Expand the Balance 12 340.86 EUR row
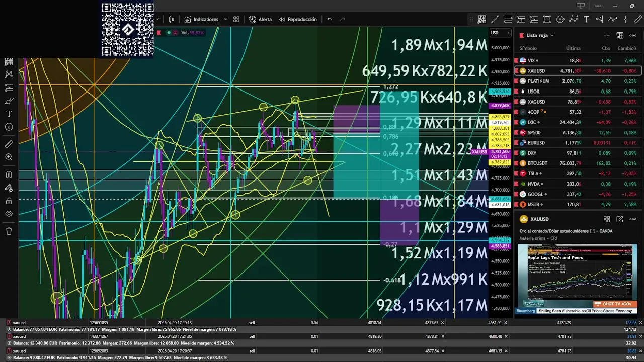Image resolution: width=644 pixels, height=362 pixels. coord(9,343)
